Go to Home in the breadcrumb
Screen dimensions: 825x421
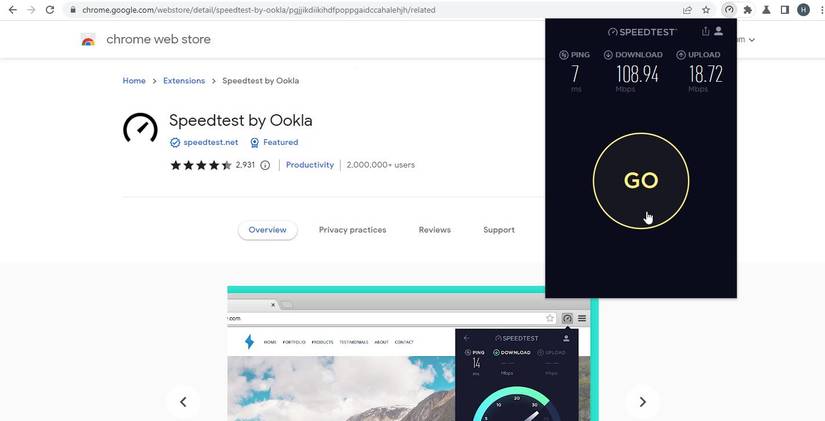pyautogui.click(x=134, y=81)
